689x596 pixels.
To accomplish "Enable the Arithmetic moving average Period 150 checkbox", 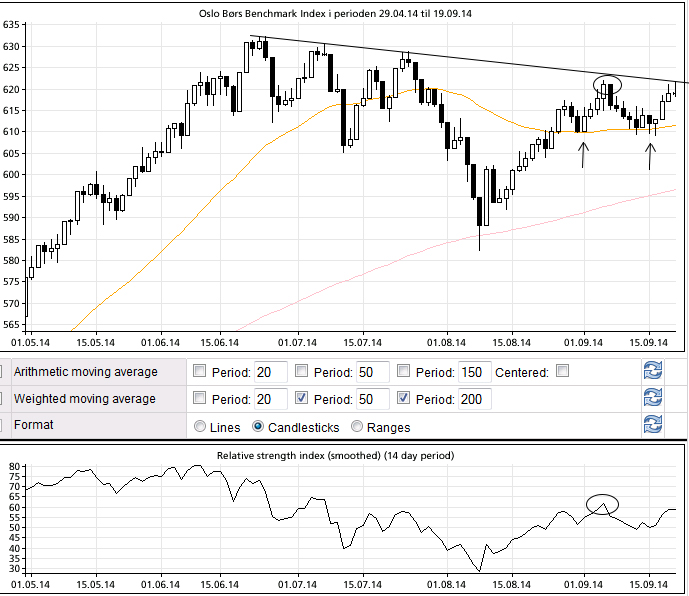I will [404, 372].
